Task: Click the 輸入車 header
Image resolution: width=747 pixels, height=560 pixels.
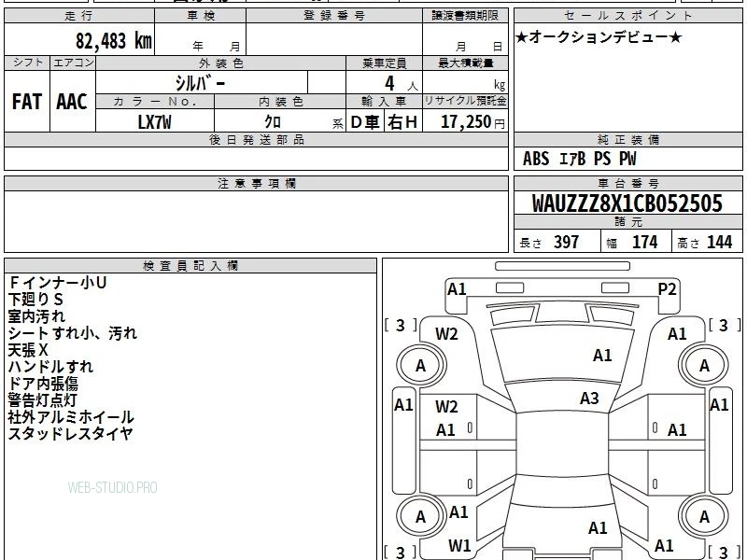Action: [x=384, y=102]
